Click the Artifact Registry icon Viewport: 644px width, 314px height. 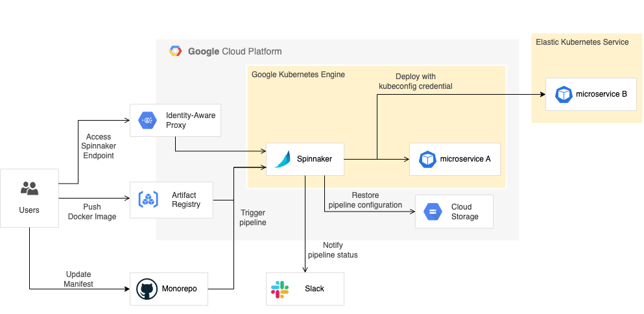pos(148,199)
